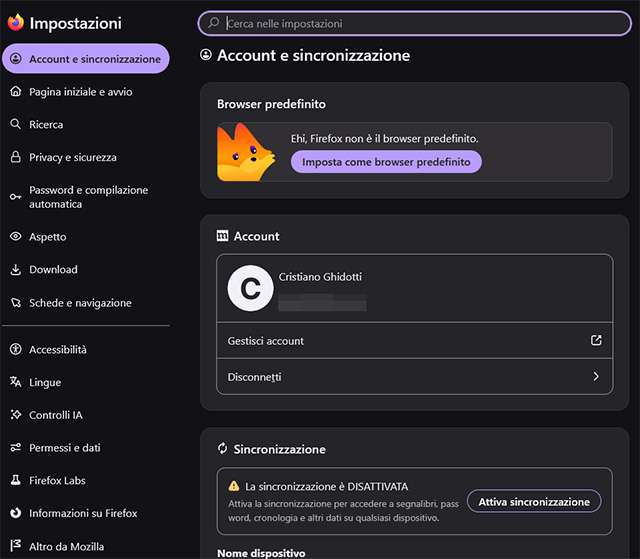Click the Firefox fox mascot illustration
Screen dimensions: 640x559
pyautogui.click(x=246, y=152)
